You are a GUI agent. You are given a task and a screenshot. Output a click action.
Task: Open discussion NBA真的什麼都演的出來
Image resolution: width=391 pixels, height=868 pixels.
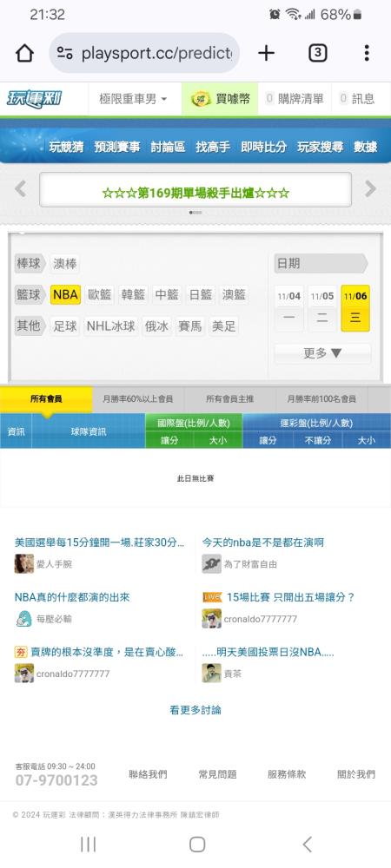[x=72, y=597]
